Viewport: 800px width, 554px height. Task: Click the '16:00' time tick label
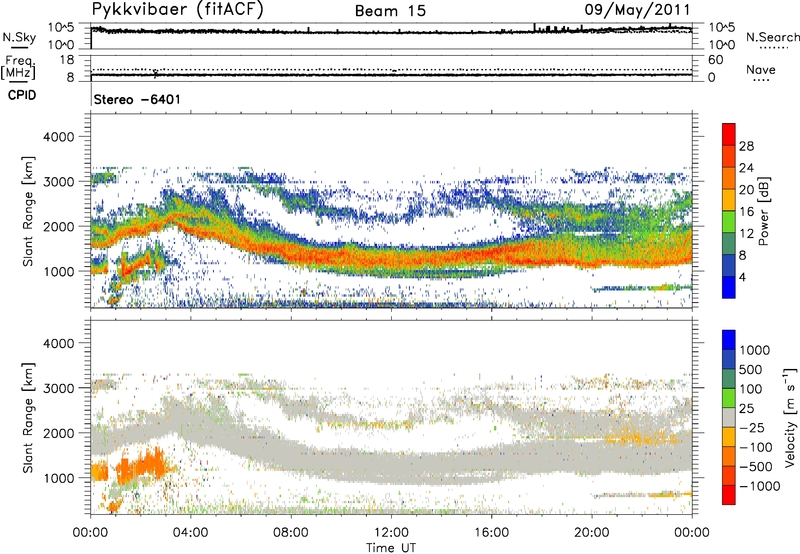click(x=491, y=533)
